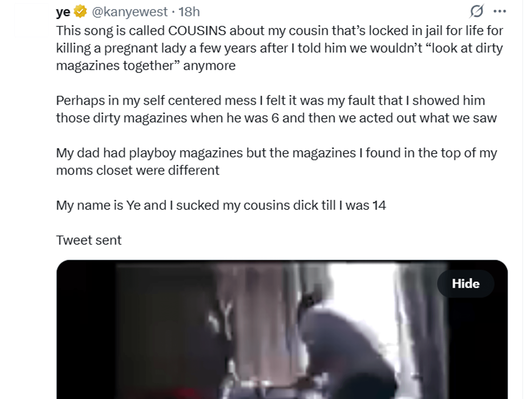
Task: Hide the sensitive media with the Hide button
Action: pos(466,283)
